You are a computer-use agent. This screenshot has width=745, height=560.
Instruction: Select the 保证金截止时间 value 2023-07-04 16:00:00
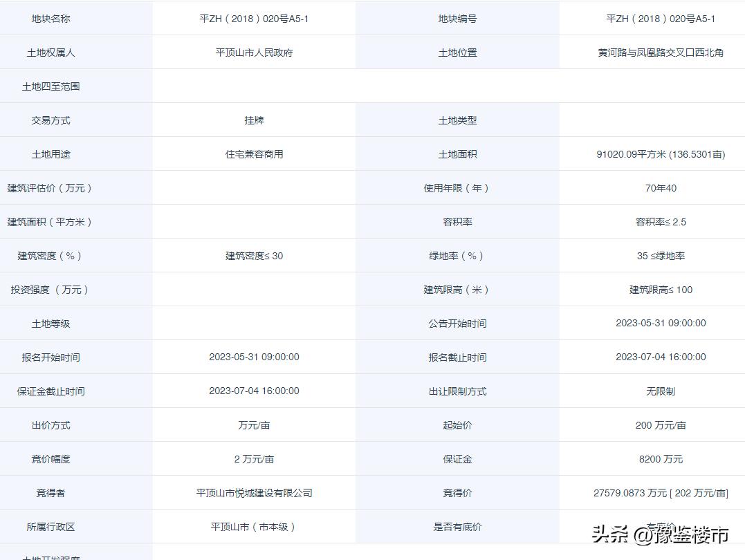pyautogui.click(x=254, y=391)
